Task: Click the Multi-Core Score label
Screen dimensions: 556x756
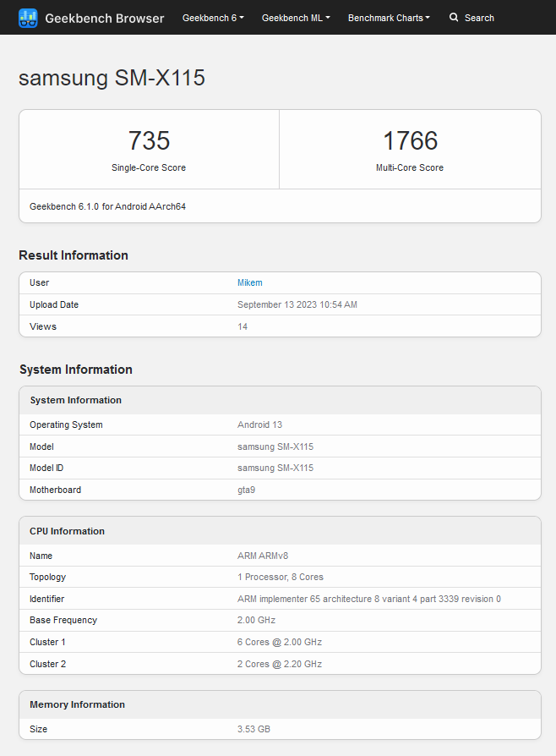Action: tap(410, 167)
